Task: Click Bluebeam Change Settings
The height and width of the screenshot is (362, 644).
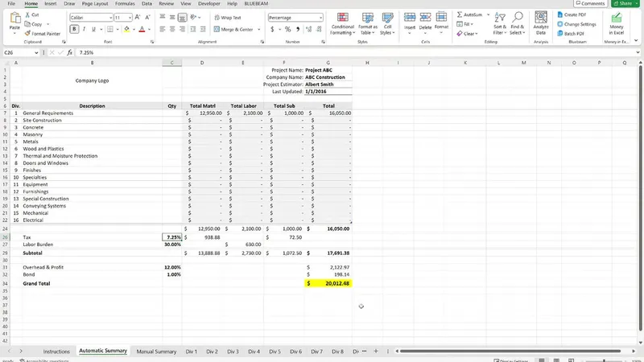Action: click(x=576, y=24)
